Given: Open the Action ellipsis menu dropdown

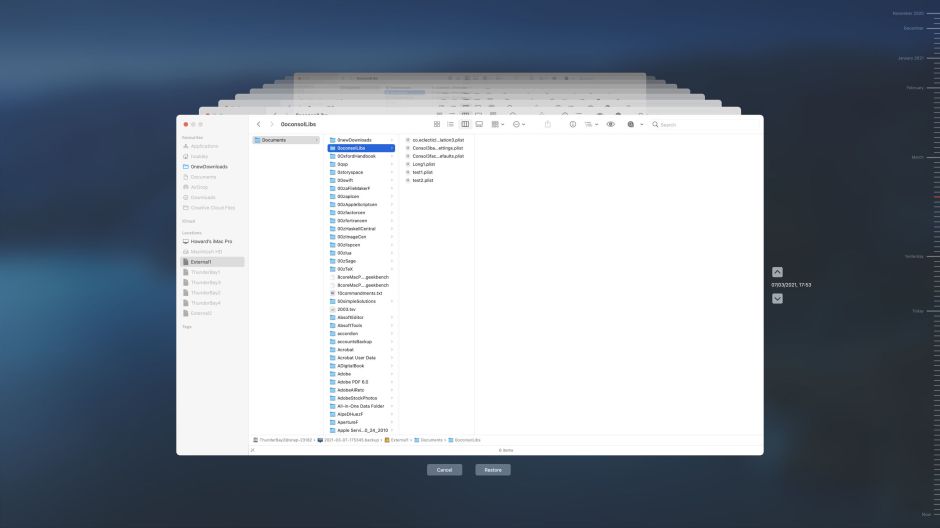Looking at the screenshot, I should [x=519, y=124].
